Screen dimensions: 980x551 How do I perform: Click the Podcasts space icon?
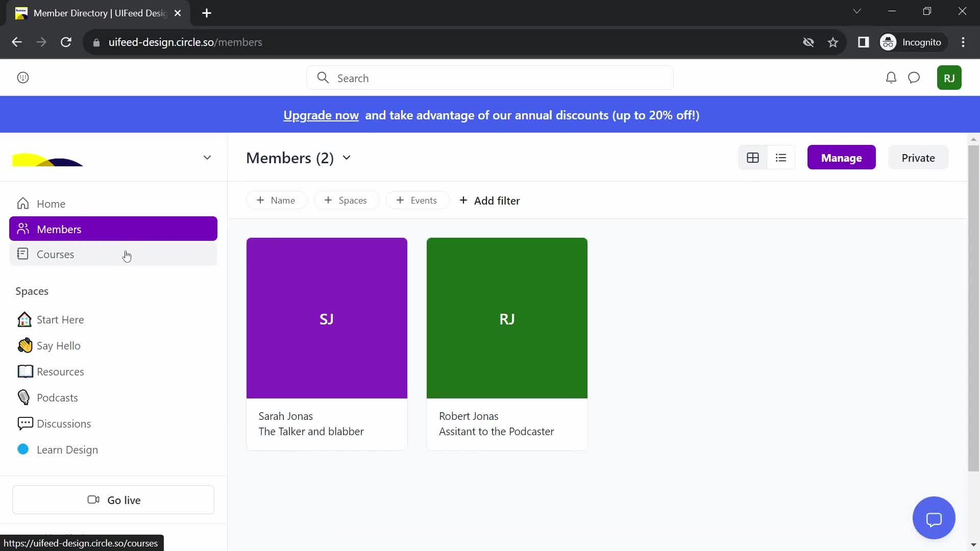(x=23, y=397)
